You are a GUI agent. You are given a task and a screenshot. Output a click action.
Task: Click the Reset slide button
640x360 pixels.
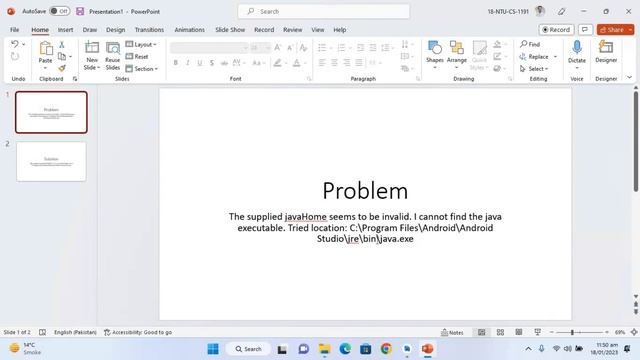coord(137,56)
